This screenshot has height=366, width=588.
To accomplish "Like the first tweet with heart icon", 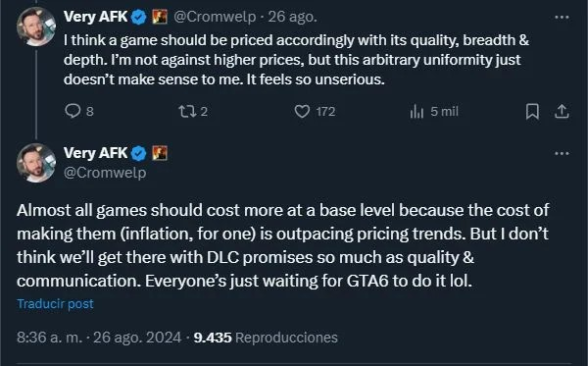I will click(x=302, y=112).
